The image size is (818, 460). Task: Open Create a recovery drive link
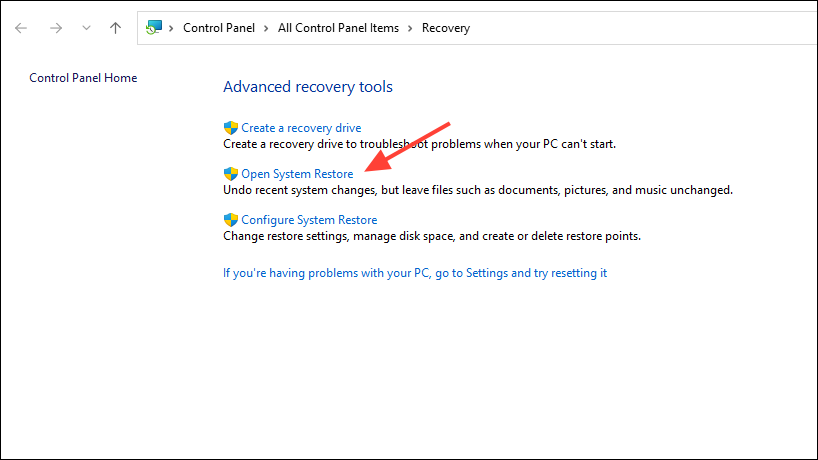pyautogui.click(x=301, y=128)
